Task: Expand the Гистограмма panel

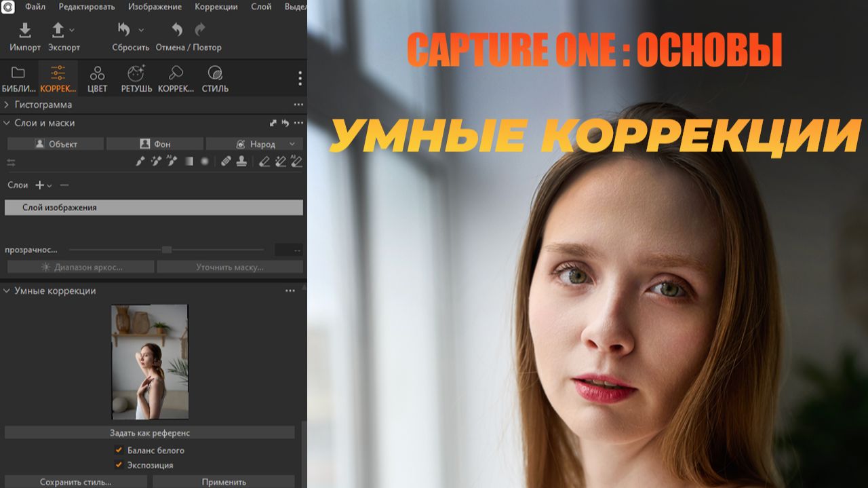Action: [7, 105]
